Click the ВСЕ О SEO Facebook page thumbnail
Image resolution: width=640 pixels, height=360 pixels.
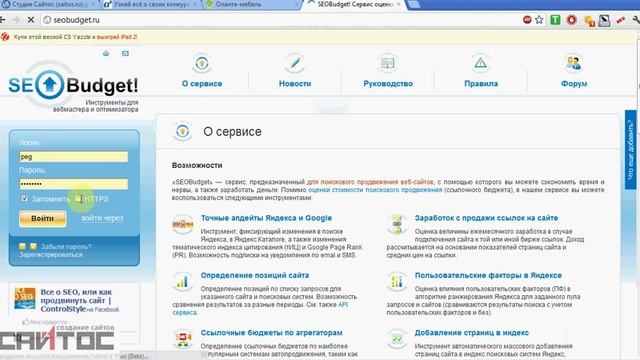24,298
